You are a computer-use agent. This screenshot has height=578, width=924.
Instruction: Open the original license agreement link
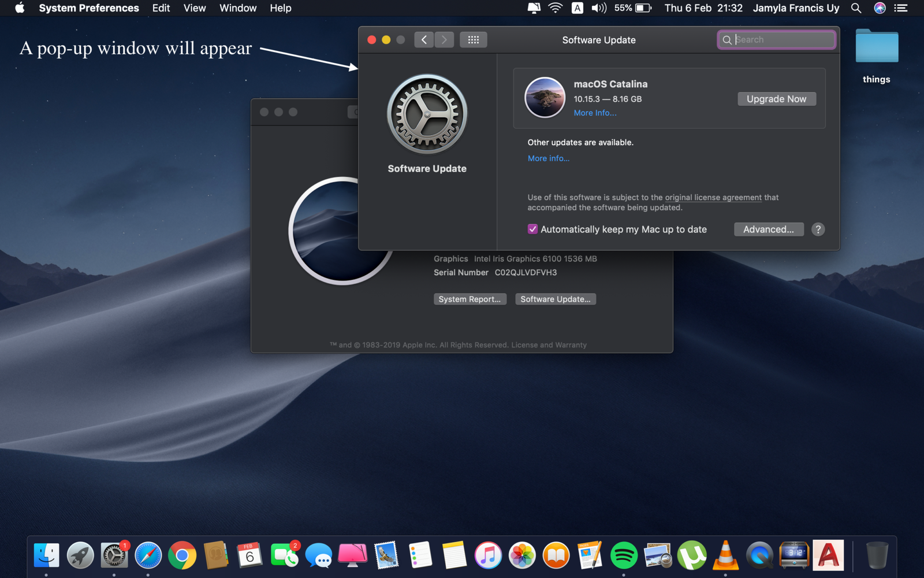coord(713,198)
